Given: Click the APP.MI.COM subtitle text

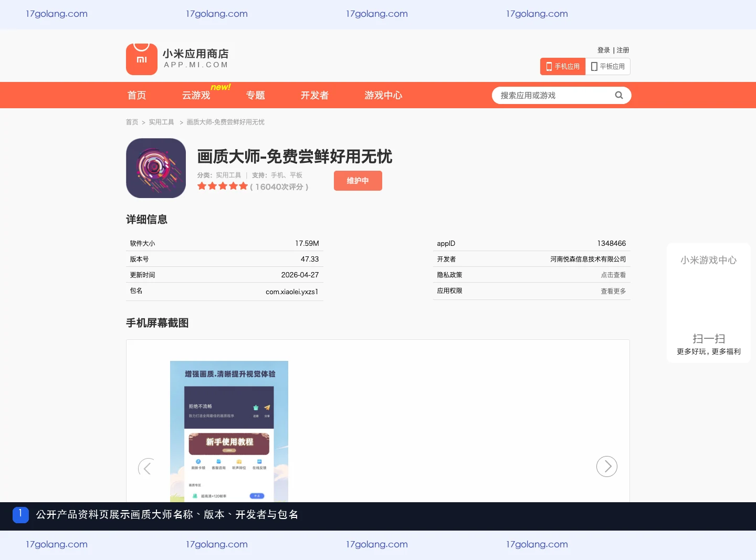Looking at the screenshot, I should tap(196, 65).
